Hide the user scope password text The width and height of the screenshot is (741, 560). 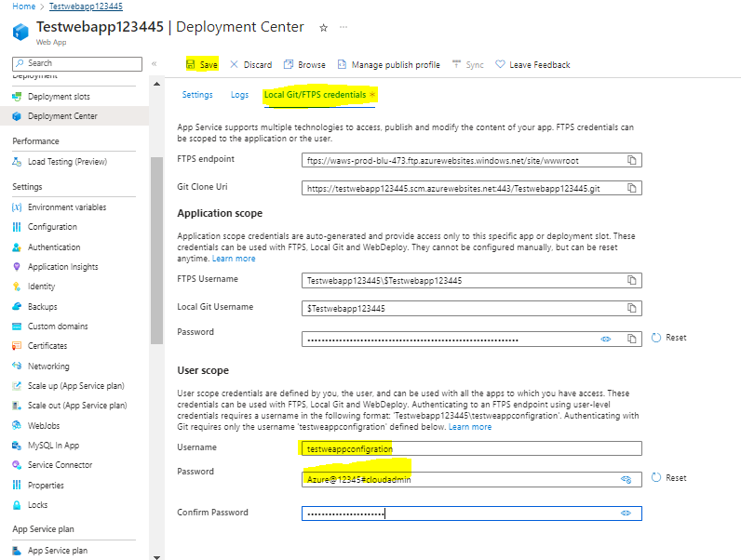[626, 480]
